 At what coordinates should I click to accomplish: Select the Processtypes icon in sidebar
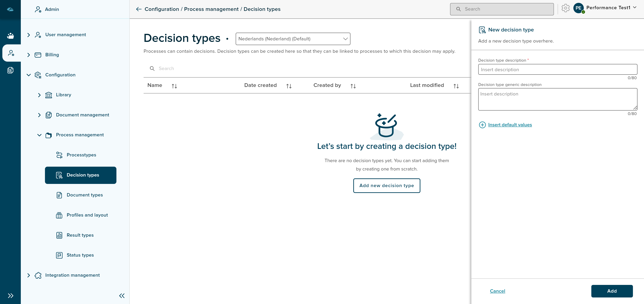coord(59,155)
